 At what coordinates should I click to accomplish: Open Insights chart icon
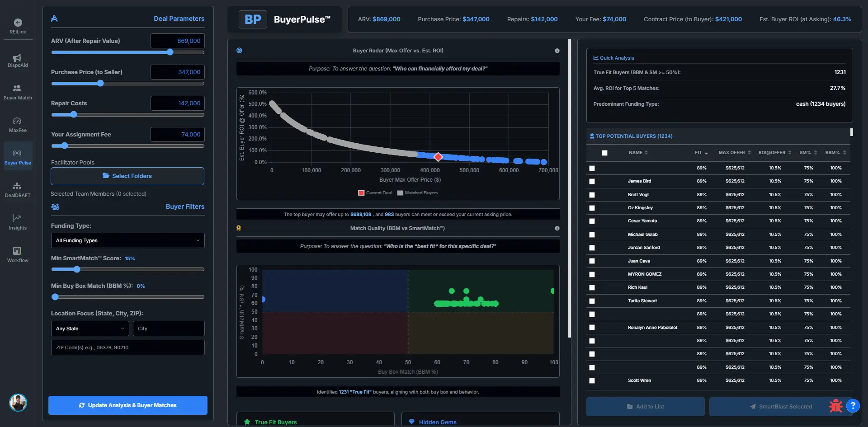[x=17, y=218]
